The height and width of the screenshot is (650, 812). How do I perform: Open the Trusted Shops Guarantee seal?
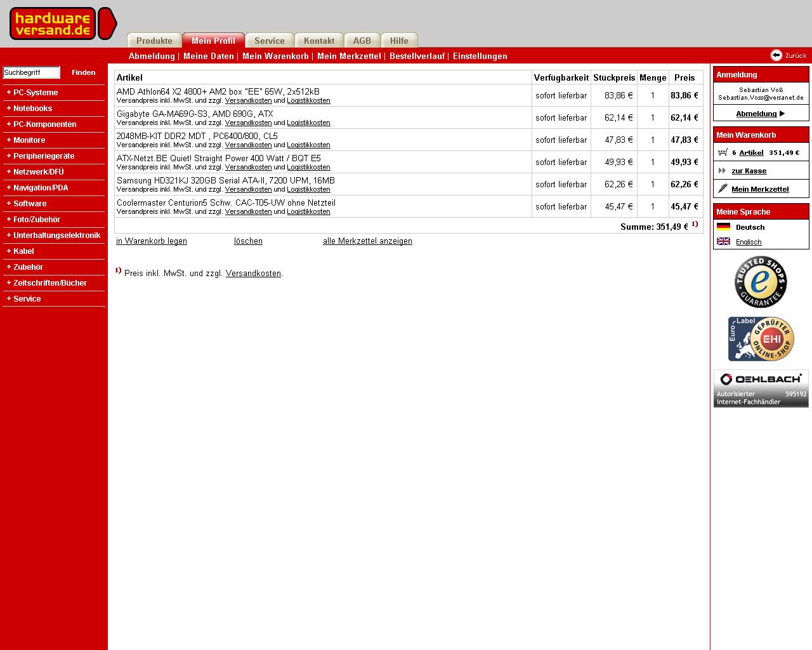pos(761,282)
